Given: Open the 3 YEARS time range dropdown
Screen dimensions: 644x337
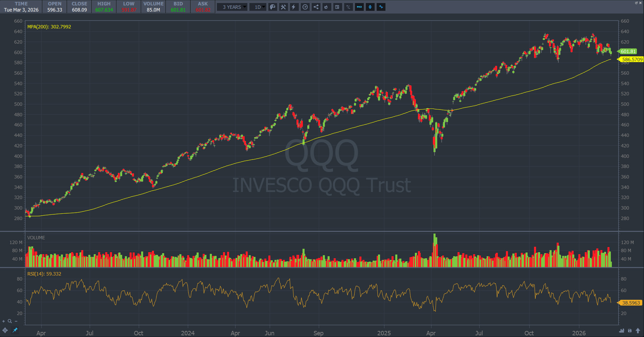Looking at the screenshot, I should pyautogui.click(x=232, y=7).
